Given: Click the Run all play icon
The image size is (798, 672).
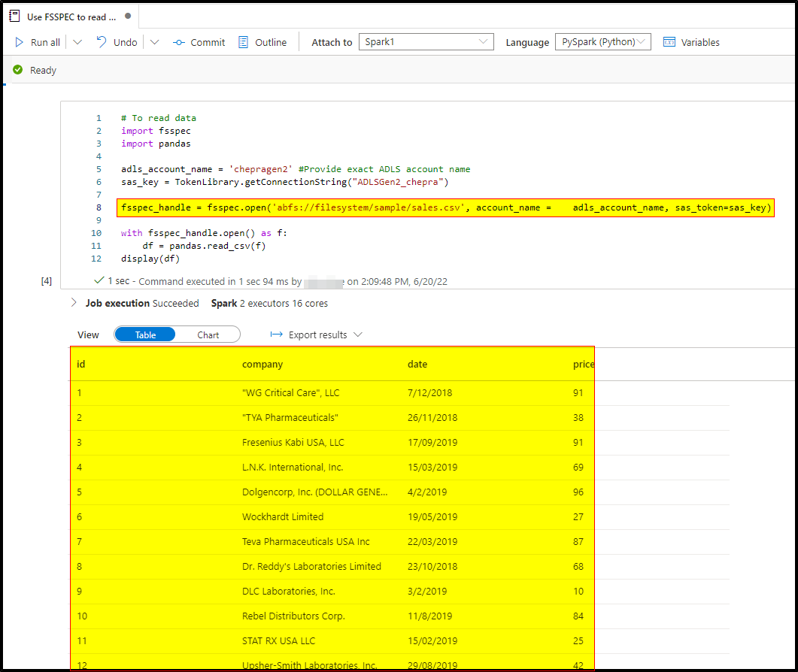Looking at the screenshot, I should coord(20,42).
